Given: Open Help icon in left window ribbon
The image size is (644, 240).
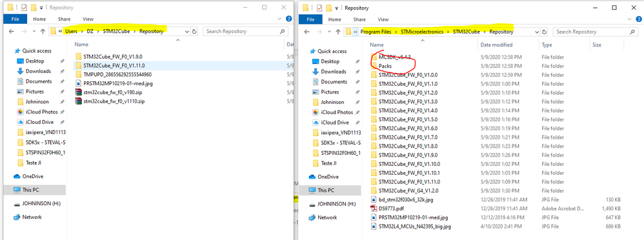Looking at the screenshot, I should [x=288, y=19].
